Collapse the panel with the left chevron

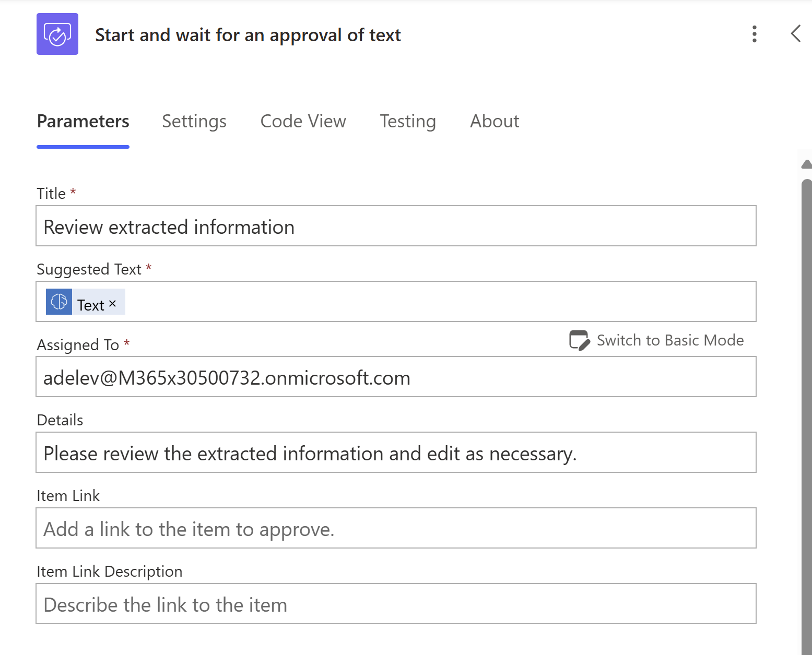coord(795,34)
